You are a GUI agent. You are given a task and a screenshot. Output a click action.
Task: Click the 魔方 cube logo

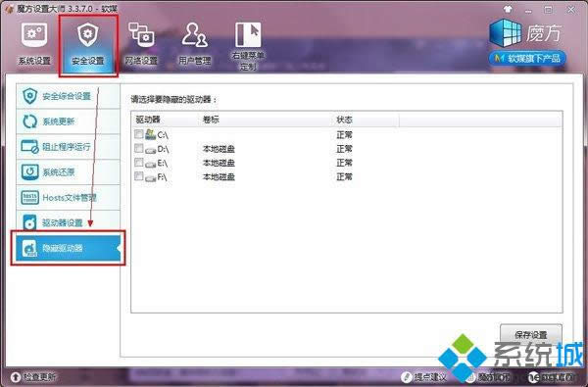[505, 33]
